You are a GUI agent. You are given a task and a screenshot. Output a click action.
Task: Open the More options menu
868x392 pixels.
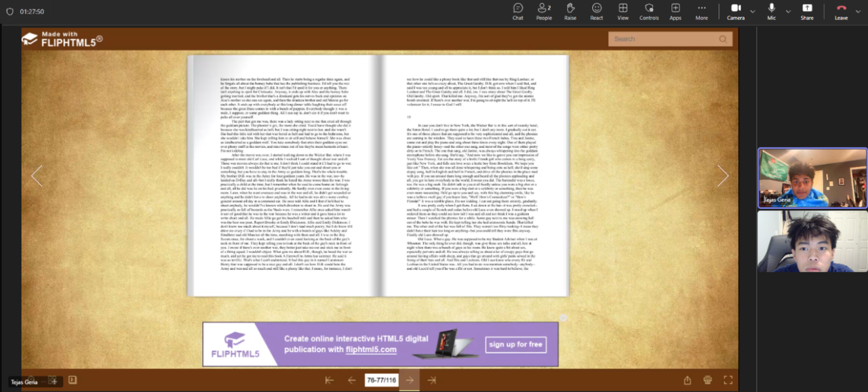click(702, 12)
